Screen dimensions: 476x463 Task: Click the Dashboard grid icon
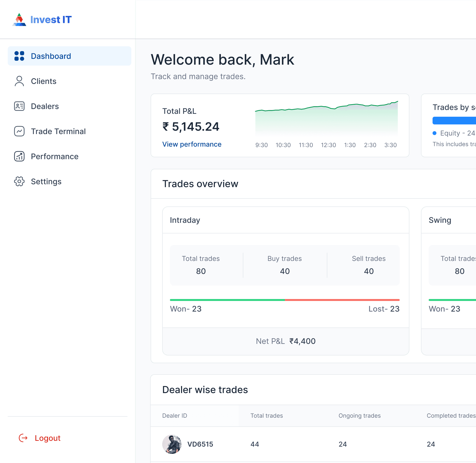(19, 56)
